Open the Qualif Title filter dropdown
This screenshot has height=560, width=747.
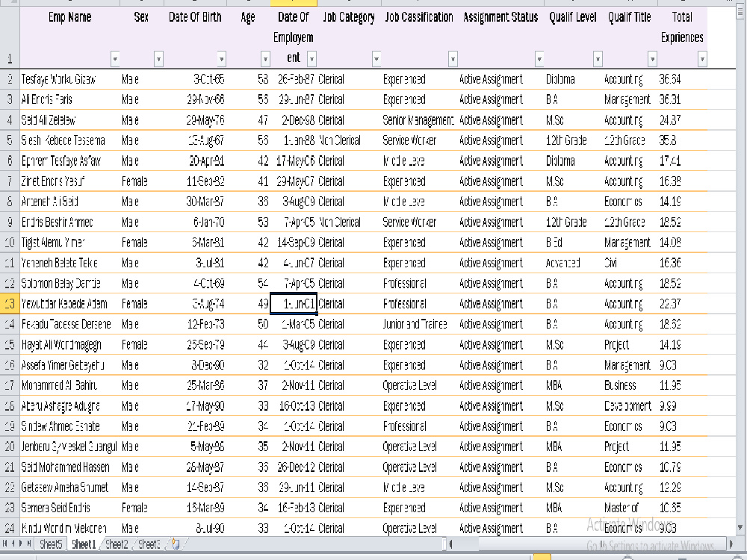pos(652,59)
